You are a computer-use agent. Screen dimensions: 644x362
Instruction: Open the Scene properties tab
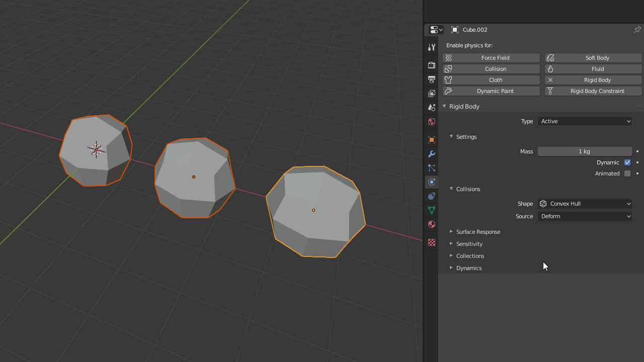(x=432, y=108)
